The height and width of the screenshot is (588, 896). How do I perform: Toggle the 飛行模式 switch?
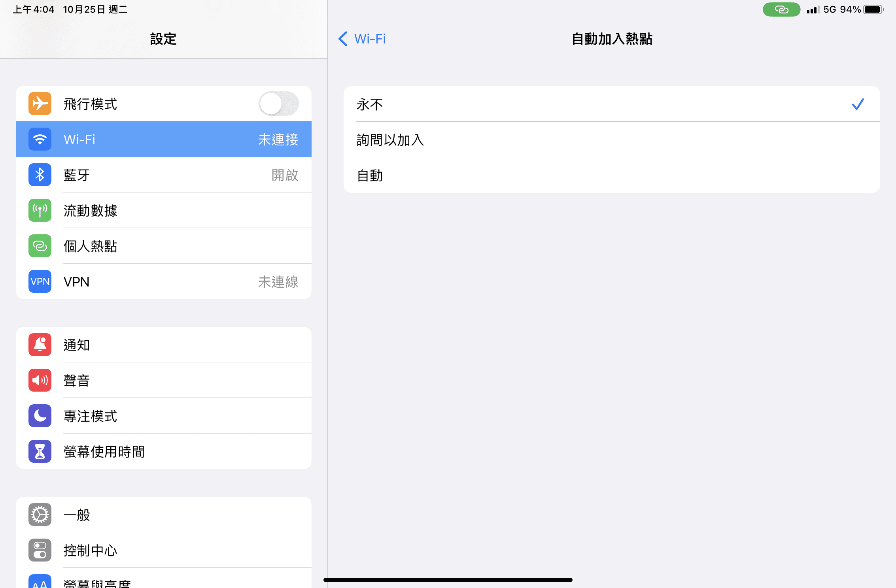tap(279, 104)
